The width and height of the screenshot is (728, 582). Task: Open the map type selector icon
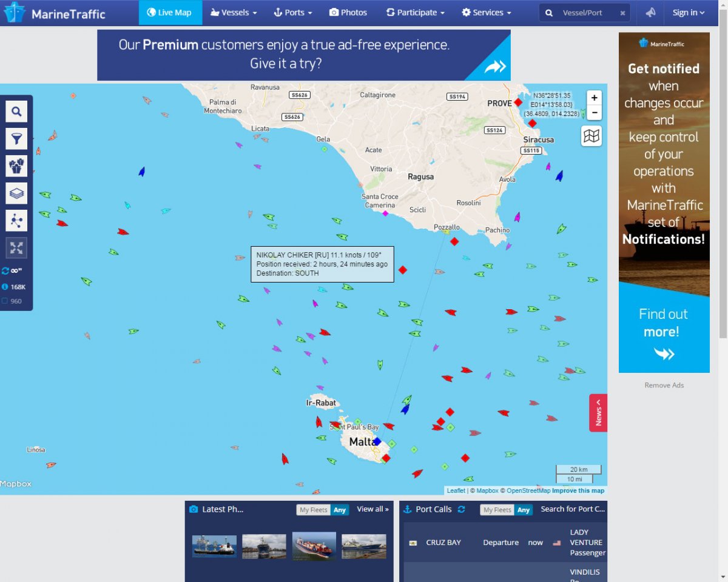tap(591, 136)
